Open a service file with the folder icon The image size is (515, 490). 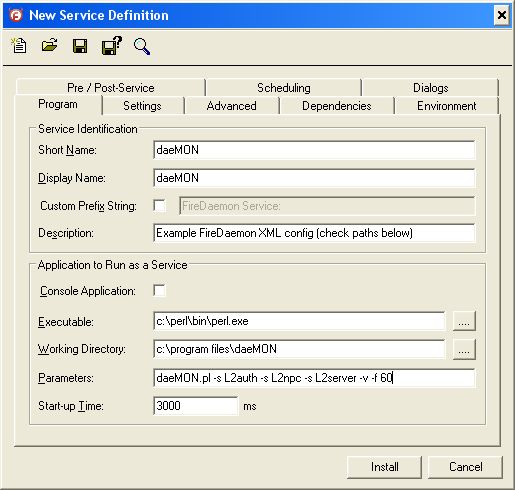pos(49,45)
